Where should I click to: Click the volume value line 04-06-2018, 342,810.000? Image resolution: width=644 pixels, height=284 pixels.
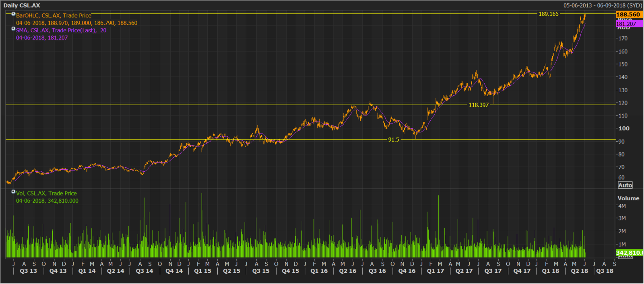click(47, 201)
